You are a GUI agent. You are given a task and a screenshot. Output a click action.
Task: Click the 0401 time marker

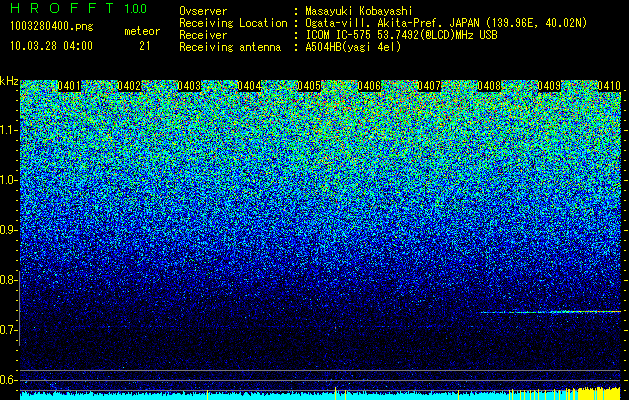click(69, 86)
